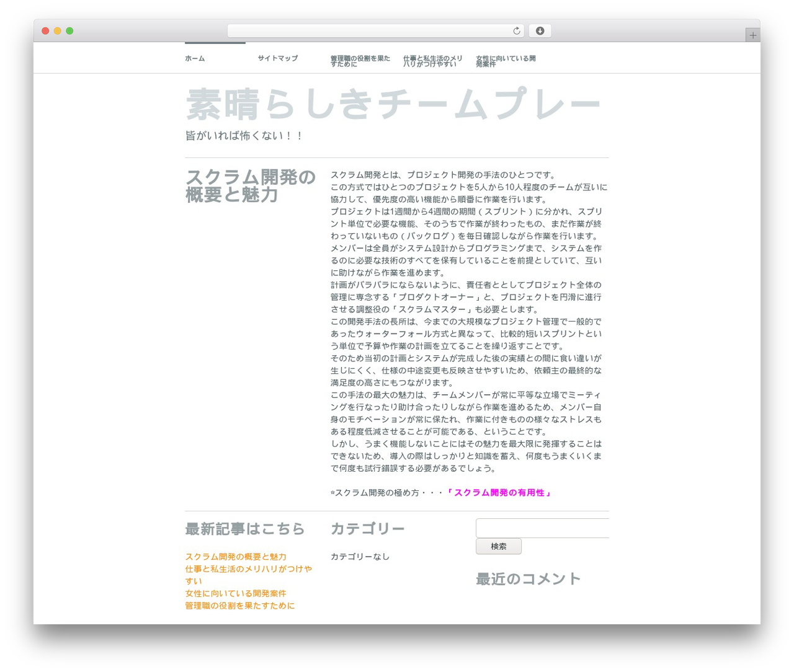
Task: Open recent post スクラム開発の概要と魅力 link
Action: point(236,557)
